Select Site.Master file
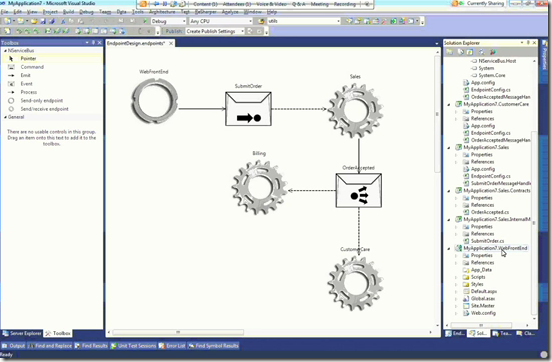The height and width of the screenshot is (362, 552). tap(483, 306)
